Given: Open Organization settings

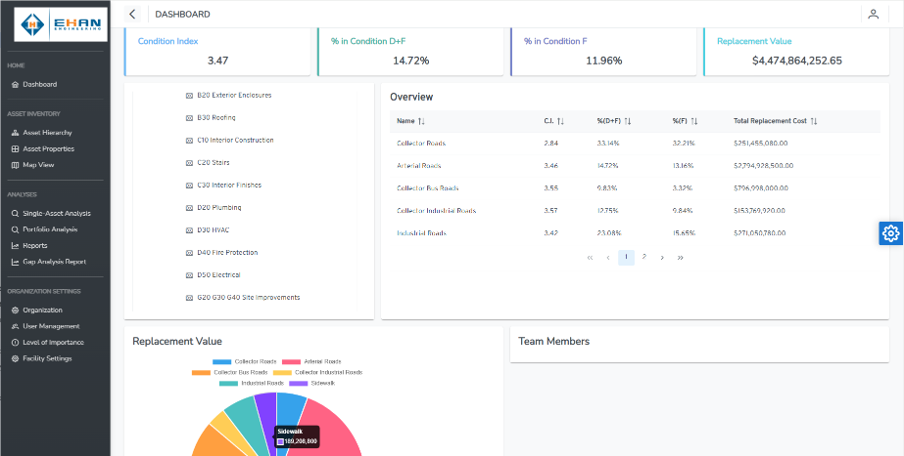Looking at the screenshot, I should (x=43, y=310).
